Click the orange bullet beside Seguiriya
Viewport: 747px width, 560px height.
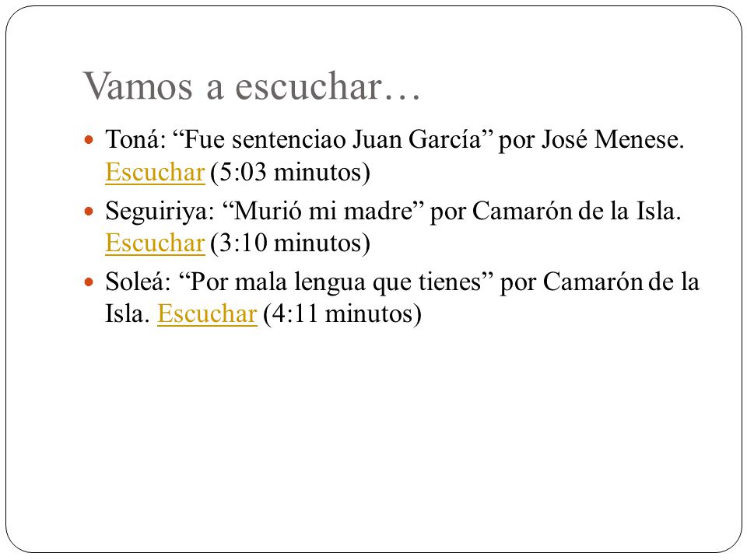88,211
